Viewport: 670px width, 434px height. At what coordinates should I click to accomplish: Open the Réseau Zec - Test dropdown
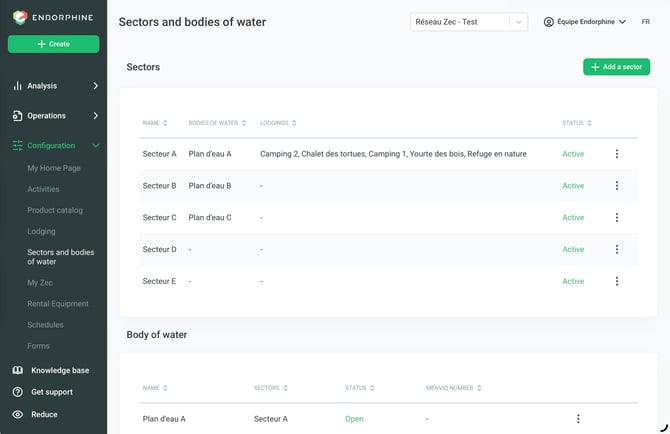click(x=469, y=22)
